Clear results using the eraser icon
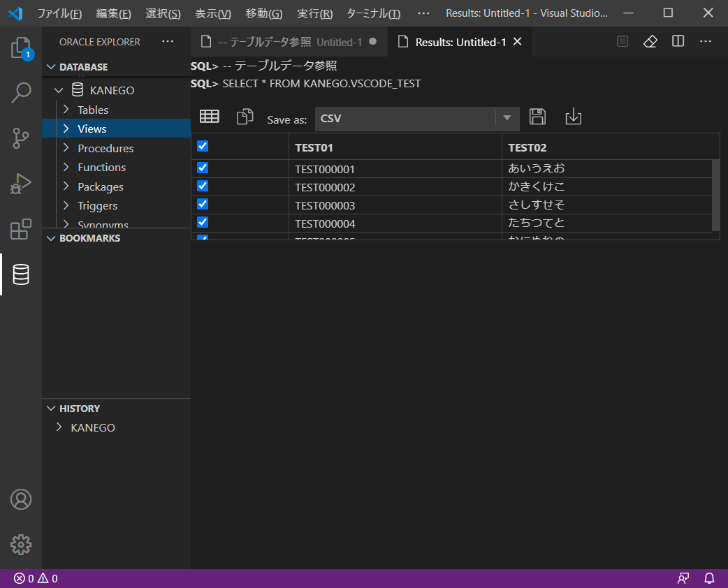Viewport: 728px width, 588px height. coord(649,41)
